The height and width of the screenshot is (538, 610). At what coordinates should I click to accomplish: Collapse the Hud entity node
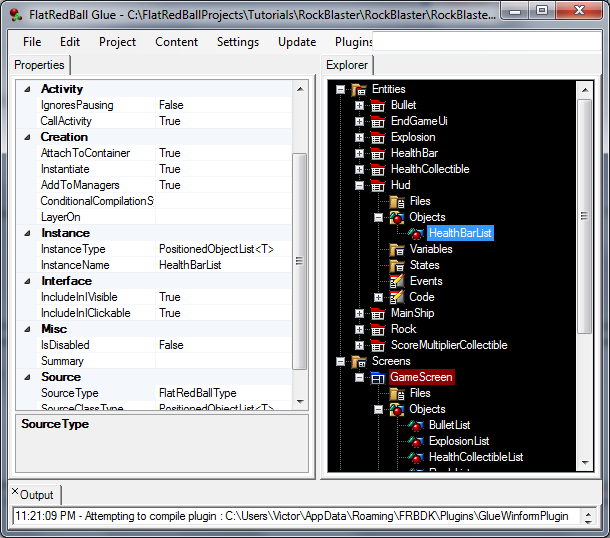coord(359,186)
